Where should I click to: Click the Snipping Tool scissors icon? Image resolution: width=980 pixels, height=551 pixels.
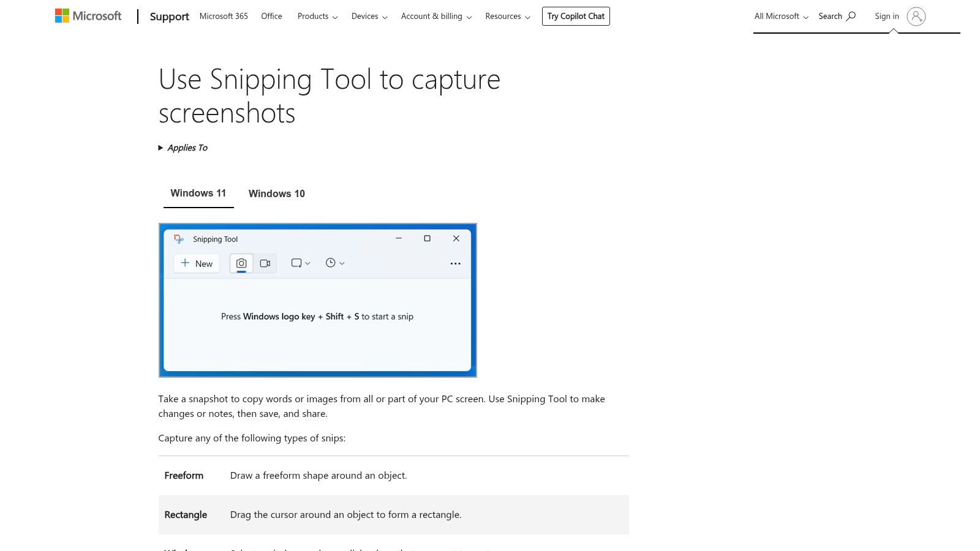(x=178, y=239)
